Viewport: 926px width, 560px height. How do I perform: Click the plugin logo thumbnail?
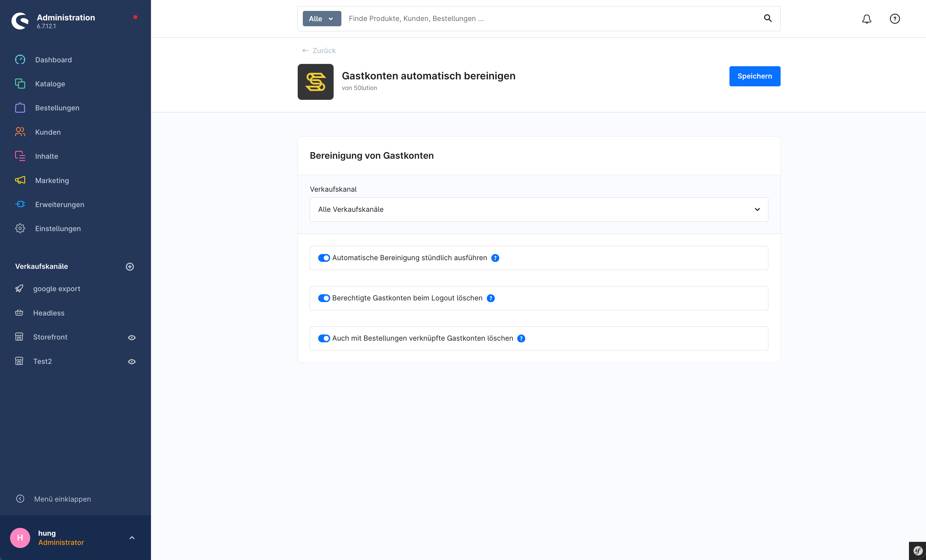pos(315,82)
